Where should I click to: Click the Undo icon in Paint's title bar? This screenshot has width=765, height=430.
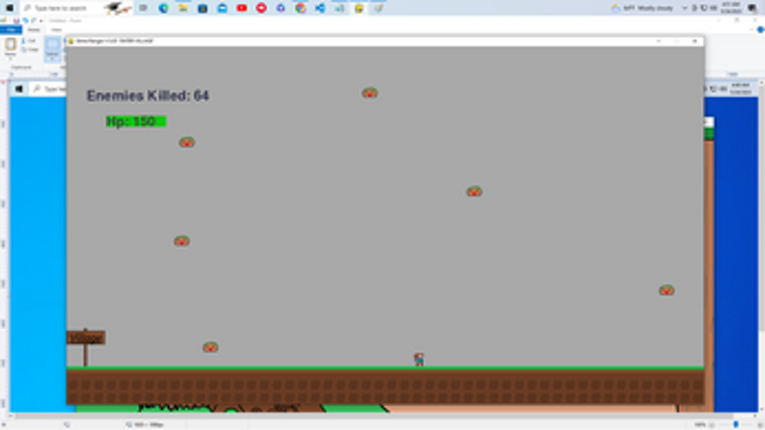[x=25, y=20]
